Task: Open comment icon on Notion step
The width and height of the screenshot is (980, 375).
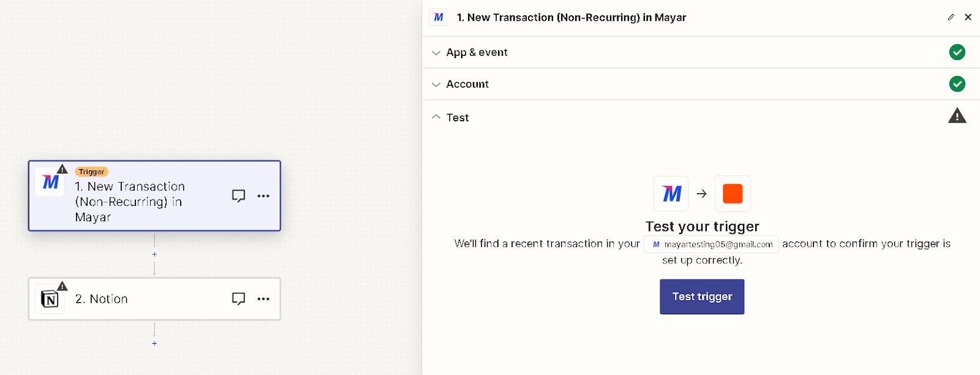Action: pos(238,299)
